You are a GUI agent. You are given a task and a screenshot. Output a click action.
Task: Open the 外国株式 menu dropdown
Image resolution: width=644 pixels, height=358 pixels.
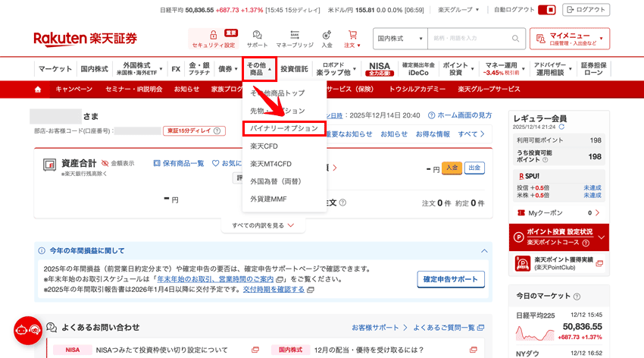(x=139, y=68)
